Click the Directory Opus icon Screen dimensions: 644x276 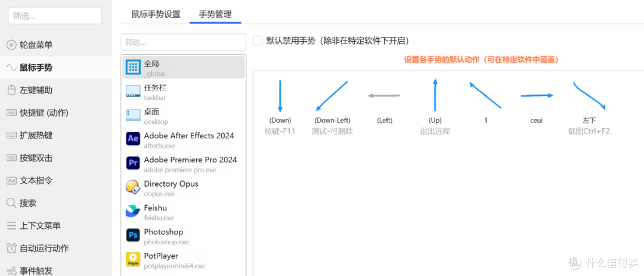133,187
